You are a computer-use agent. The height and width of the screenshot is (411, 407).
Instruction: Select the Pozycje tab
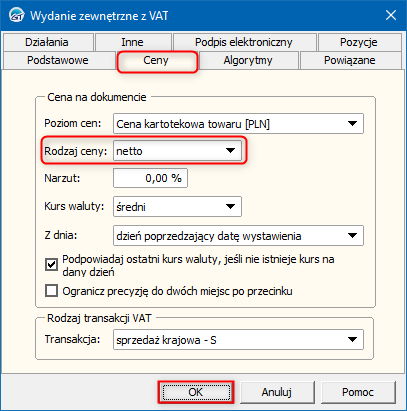[x=359, y=42]
